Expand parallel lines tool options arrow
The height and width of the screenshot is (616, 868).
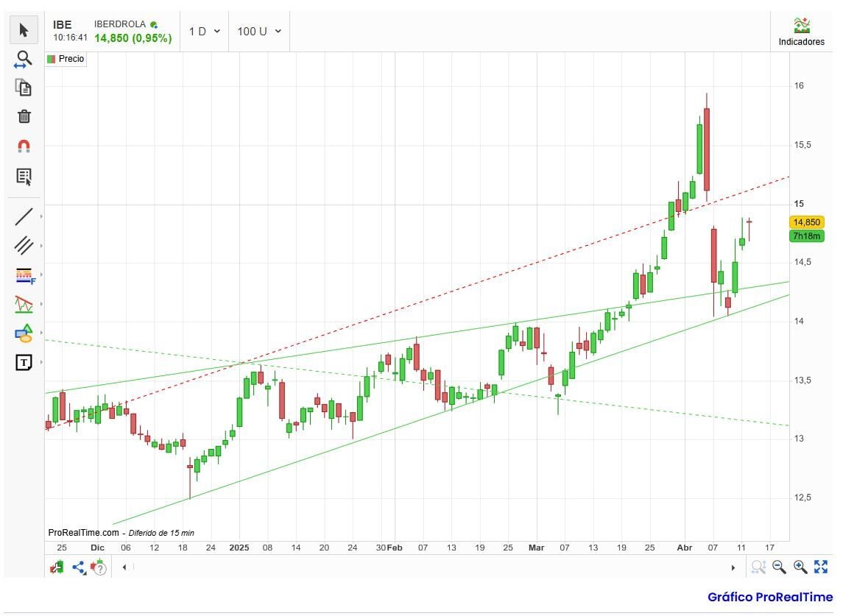click(41, 246)
